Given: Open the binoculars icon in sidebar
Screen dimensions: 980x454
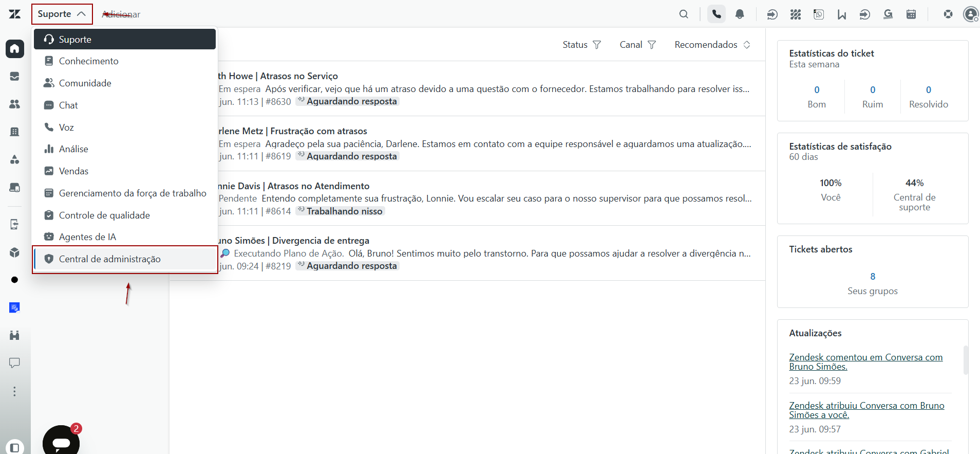Looking at the screenshot, I should click(15, 335).
